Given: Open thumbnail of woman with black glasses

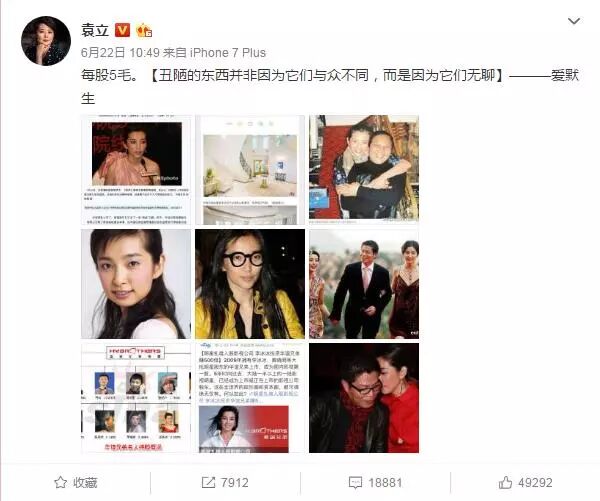Looking at the screenshot, I should click(x=250, y=284).
